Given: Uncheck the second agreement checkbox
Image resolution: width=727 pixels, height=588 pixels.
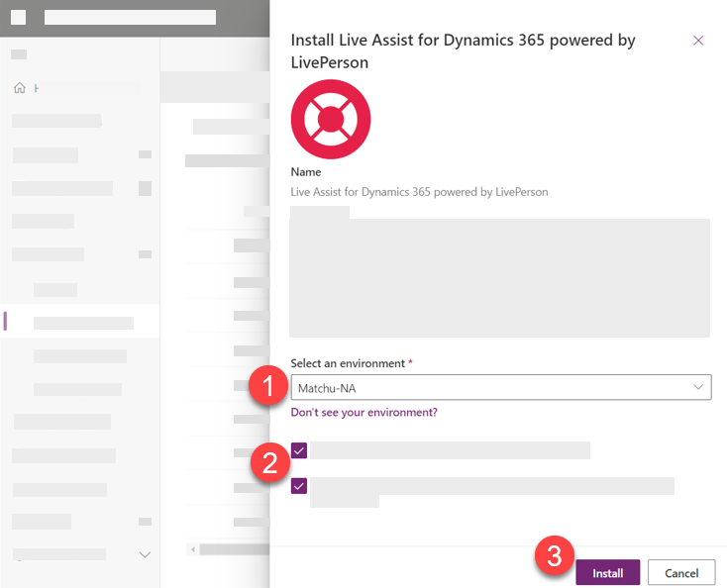Looking at the screenshot, I should click(x=299, y=486).
